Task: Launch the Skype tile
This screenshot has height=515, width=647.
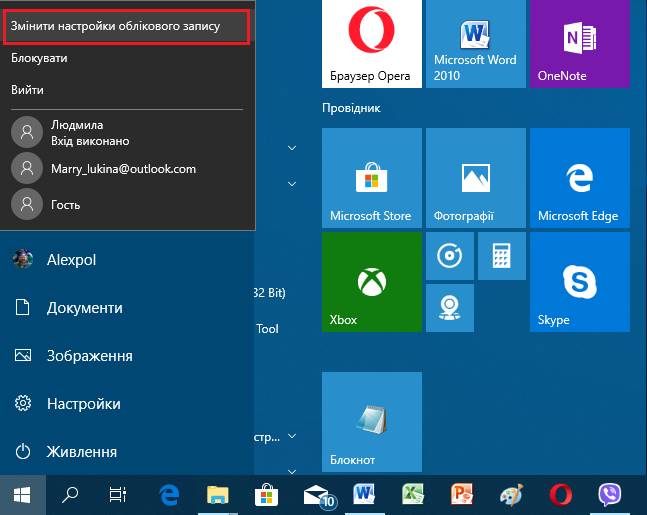Action: coord(580,282)
